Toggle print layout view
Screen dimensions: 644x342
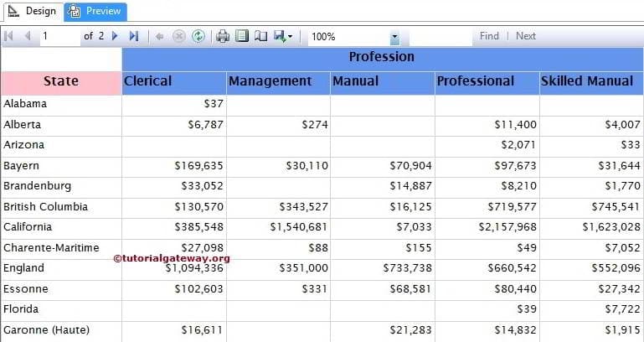tap(242, 36)
